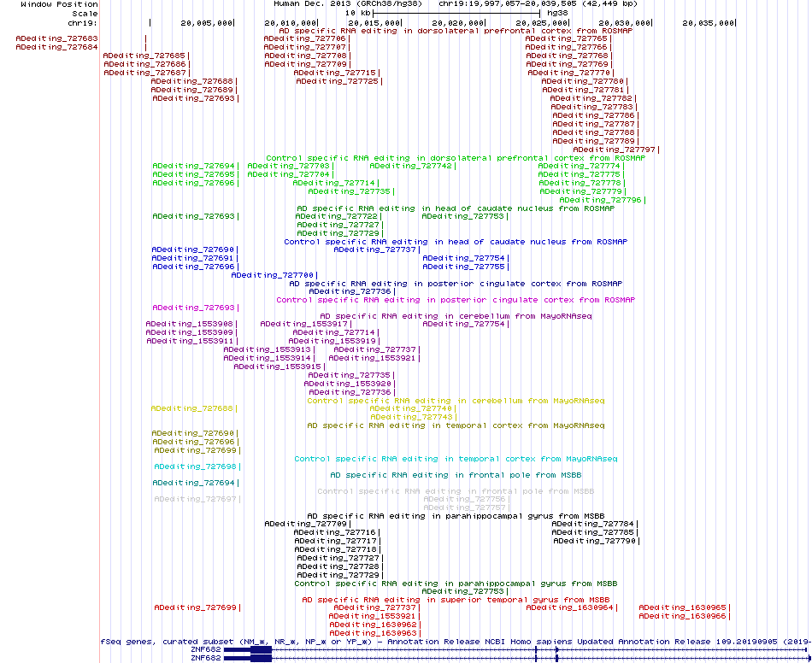The height and width of the screenshot is (663, 812).
Task: Click the green ADediting_727742 item
Action: click(411, 166)
